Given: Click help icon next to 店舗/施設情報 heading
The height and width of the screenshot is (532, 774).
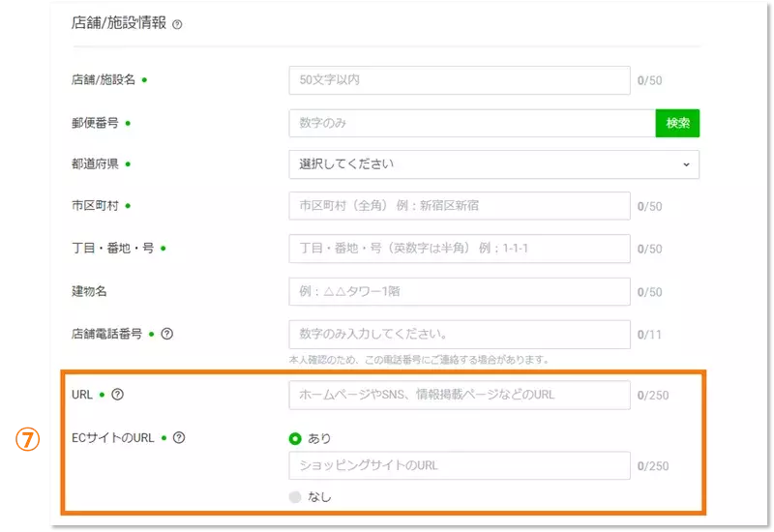Looking at the screenshot, I should click(x=177, y=24).
